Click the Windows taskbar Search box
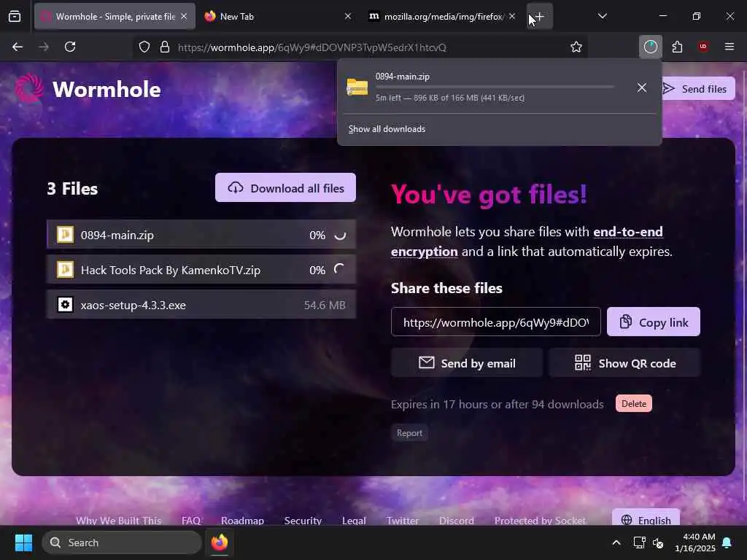The image size is (747, 560). coord(122,542)
